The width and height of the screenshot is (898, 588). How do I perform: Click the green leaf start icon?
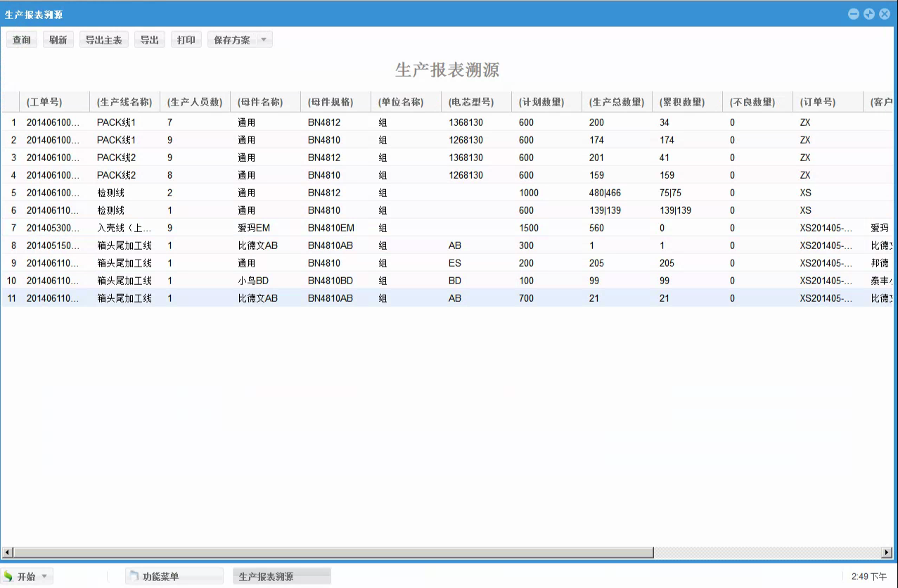(8, 577)
